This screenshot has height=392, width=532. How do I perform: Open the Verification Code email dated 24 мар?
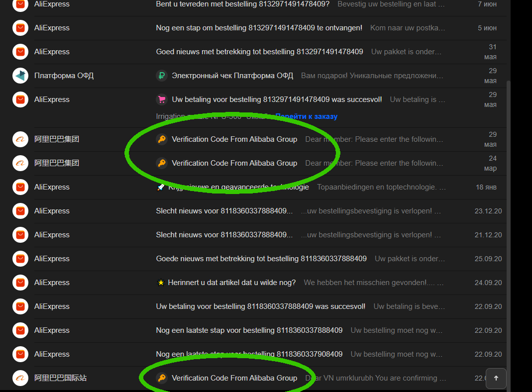pos(234,163)
